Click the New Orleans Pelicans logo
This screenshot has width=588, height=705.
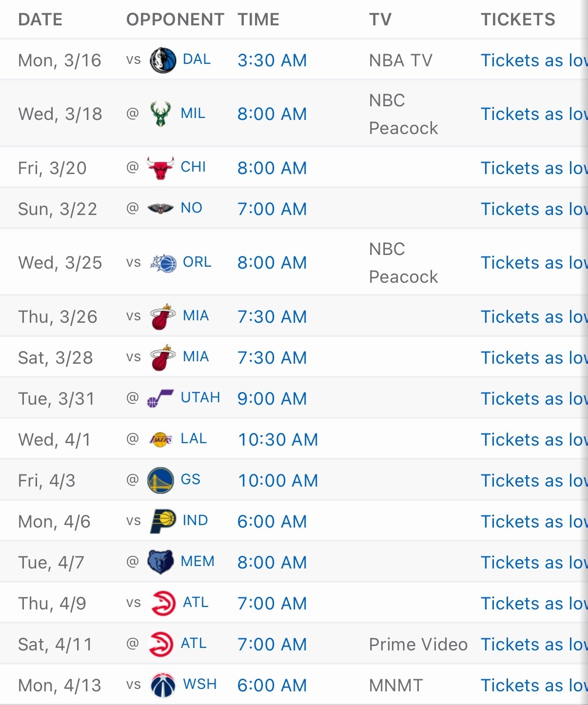click(x=160, y=209)
